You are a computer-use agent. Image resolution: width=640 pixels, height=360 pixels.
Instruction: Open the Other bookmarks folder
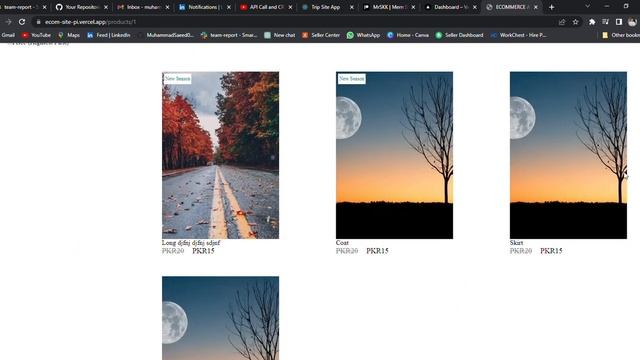[x=621, y=35]
